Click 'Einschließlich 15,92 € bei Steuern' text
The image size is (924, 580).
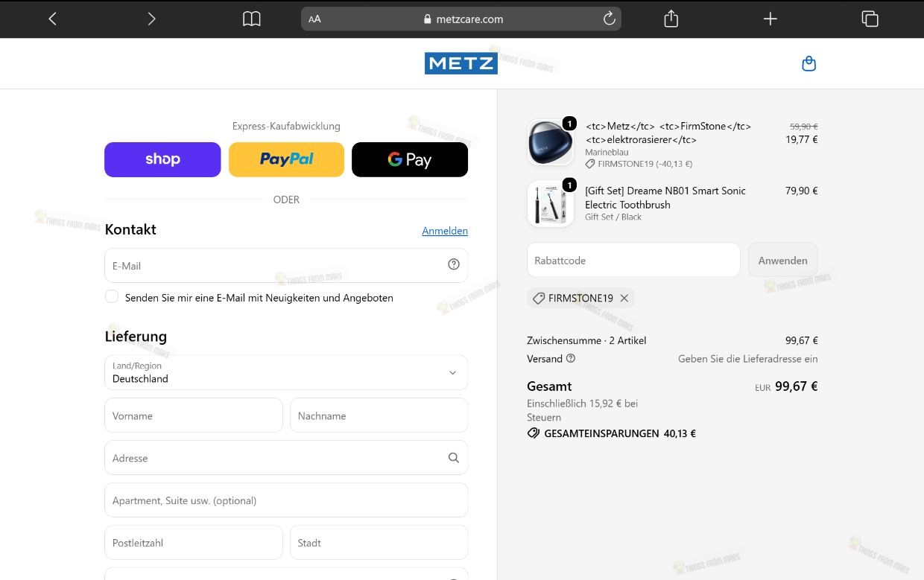582,410
